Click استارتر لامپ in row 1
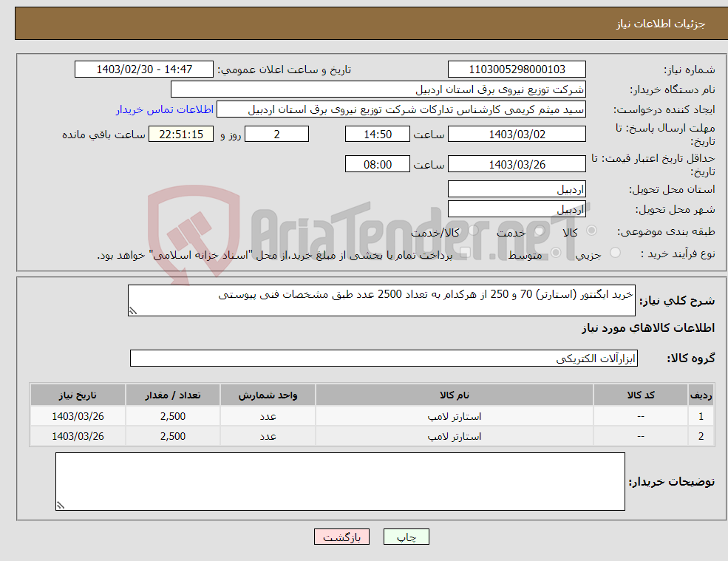728x561 pixels. click(x=455, y=417)
